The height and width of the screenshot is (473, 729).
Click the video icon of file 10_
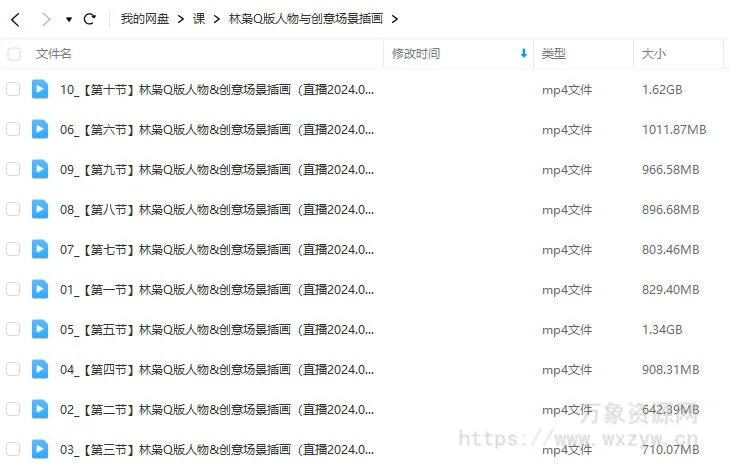(x=40, y=89)
